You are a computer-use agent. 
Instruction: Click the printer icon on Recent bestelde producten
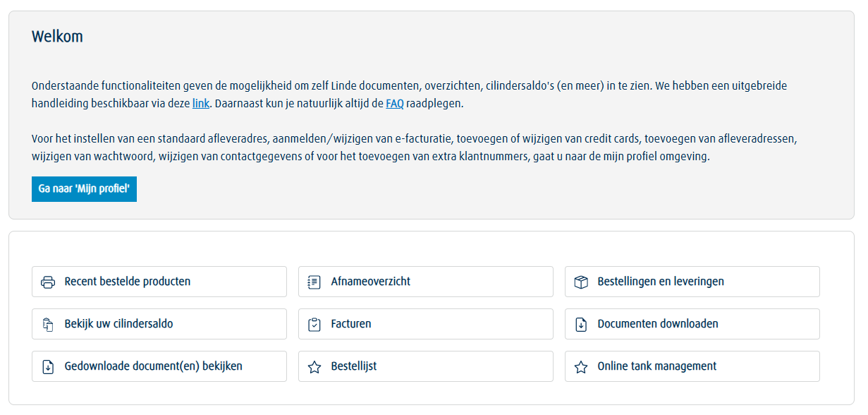pos(48,281)
